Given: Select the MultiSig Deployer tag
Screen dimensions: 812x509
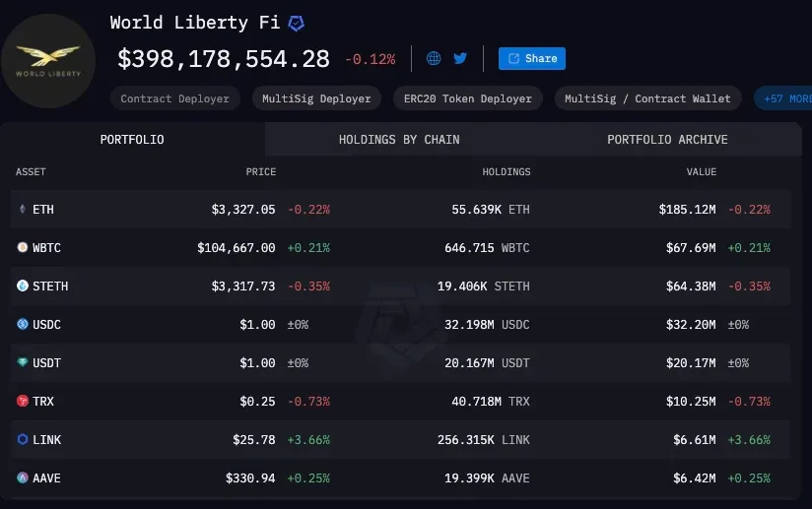Looking at the screenshot, I should (x=316, y=98).
